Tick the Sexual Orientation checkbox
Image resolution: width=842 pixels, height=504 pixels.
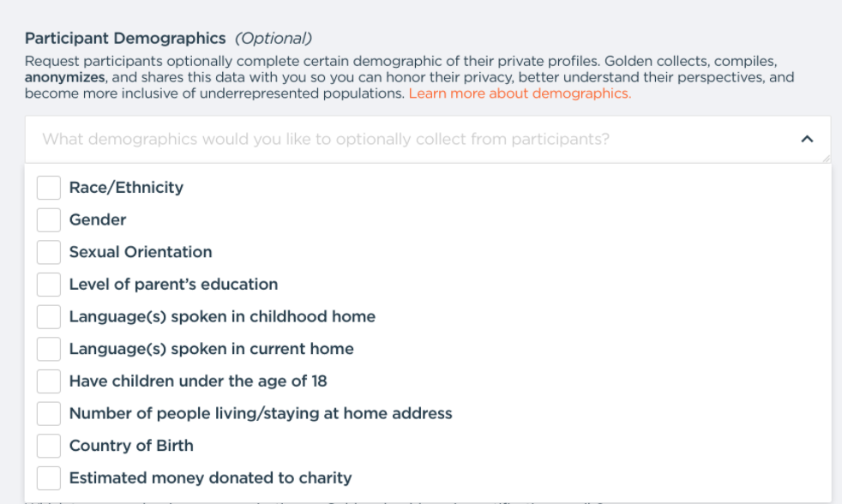49,252
